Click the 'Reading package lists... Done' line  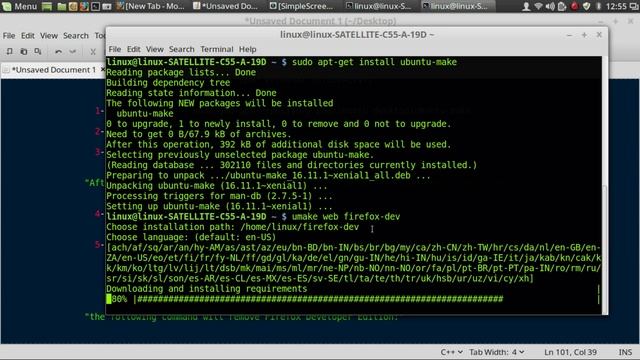[181, 72]
